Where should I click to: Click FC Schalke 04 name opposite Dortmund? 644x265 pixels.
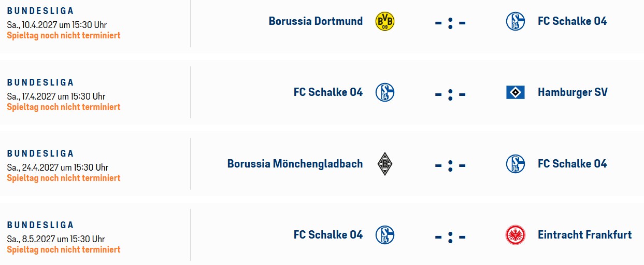(x=572, y=21)
